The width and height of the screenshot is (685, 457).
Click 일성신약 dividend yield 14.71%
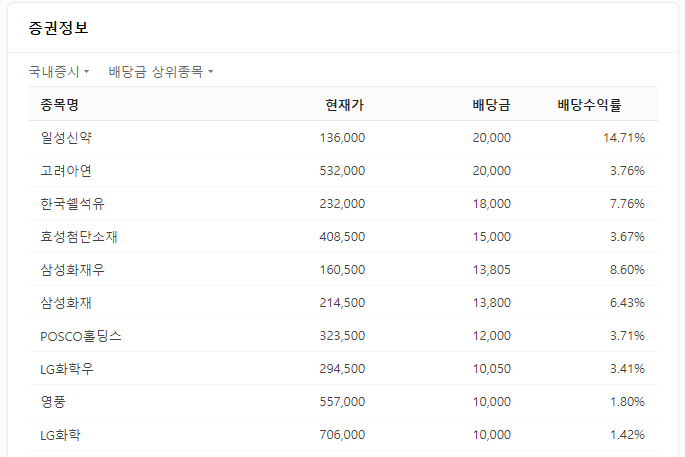(624, 138)
